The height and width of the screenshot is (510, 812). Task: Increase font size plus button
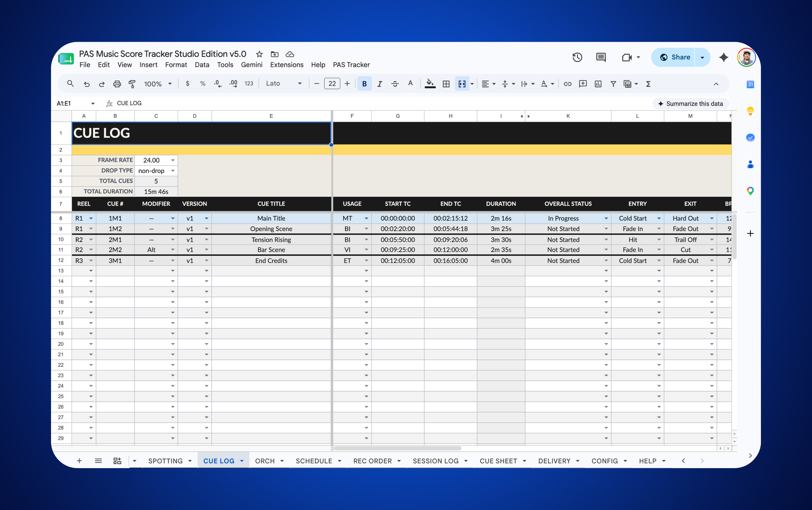coord(347,84)
